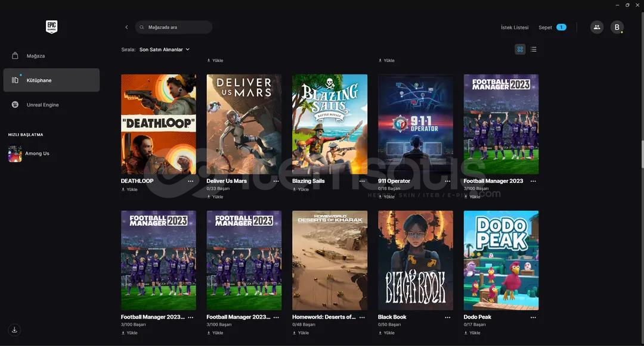The width and height of the screenshot is (644, 346).
Task: Click the 'Blazing Sails' title text
Action: 308,181
